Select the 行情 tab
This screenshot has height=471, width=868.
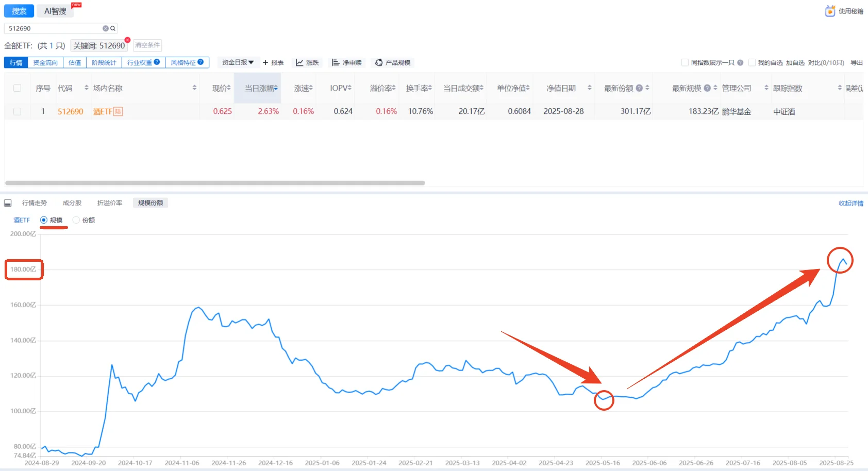pos(16,63)
